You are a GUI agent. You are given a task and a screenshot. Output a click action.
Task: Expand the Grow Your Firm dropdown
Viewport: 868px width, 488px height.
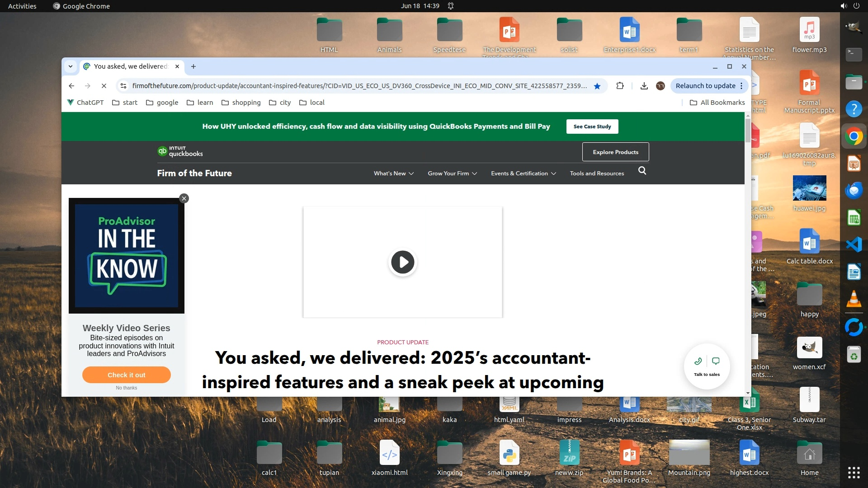[x=452, y=174]
